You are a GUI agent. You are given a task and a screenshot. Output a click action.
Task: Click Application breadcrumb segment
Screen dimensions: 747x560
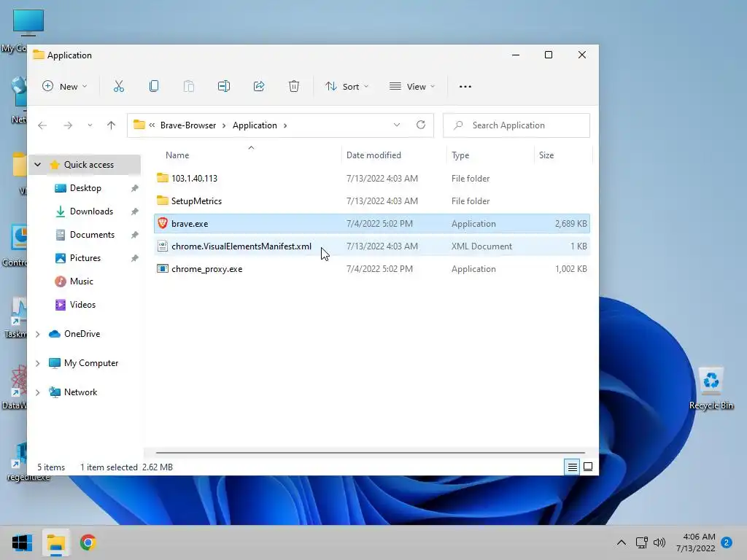coord(255,125)
